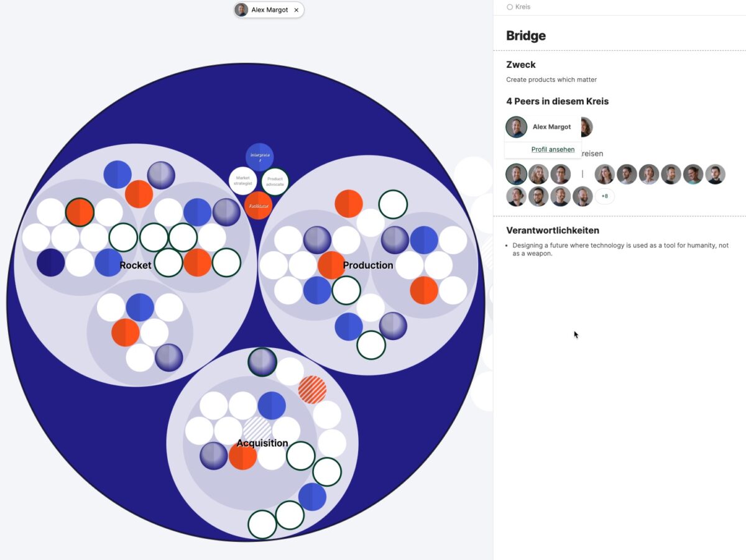Screen dimensions: 746x560
Task: Select the Acquisition circle
Action: point(262,443)
